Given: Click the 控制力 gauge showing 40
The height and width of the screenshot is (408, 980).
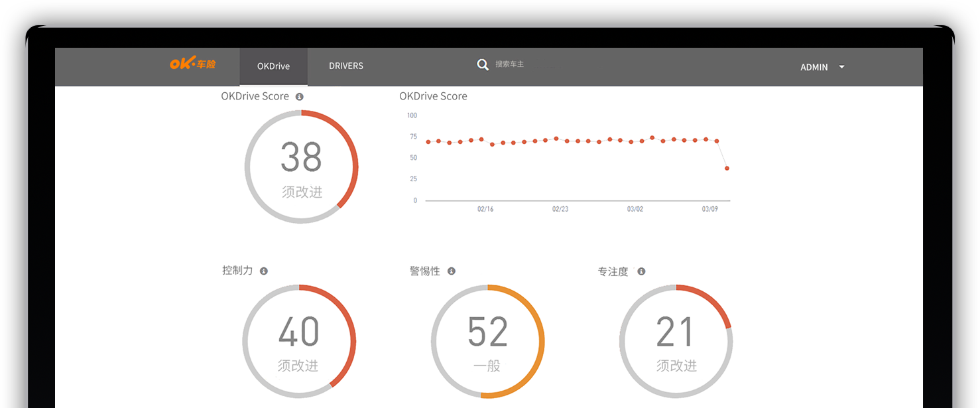Looking at the screenshot, I should tap(299, 341).
